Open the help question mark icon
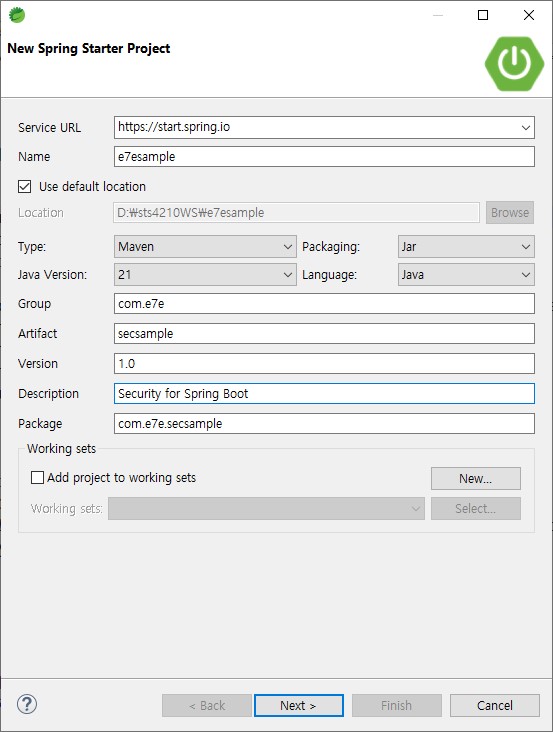Screen dimensions: 553x732 pos(27,704)
